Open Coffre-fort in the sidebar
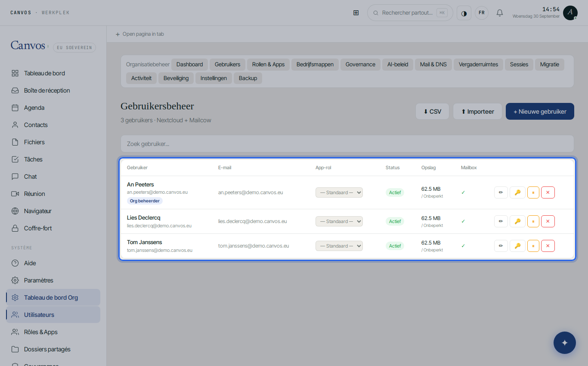This screenshot has width=588, height=366. (53, 228)
